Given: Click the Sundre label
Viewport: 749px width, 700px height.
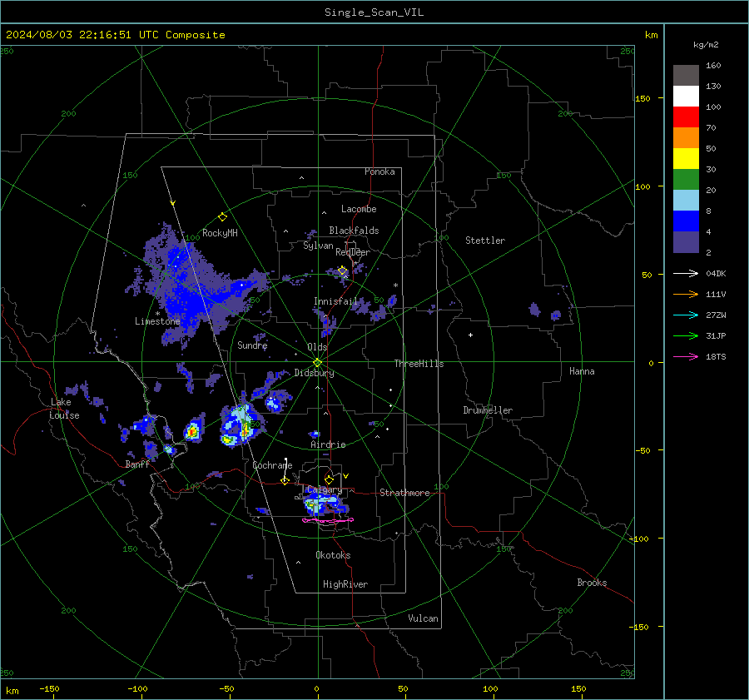Looking at the screenshot, I should pos(252,345).
